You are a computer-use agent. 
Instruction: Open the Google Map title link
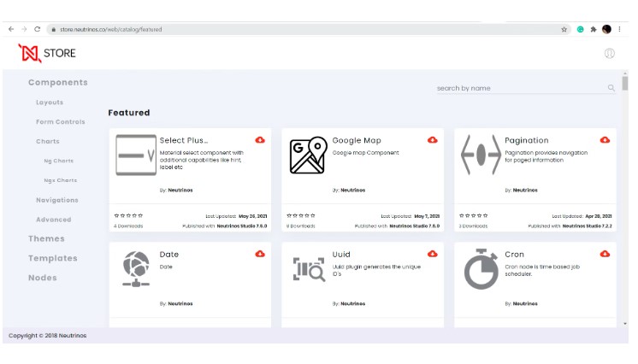point(357,140)
